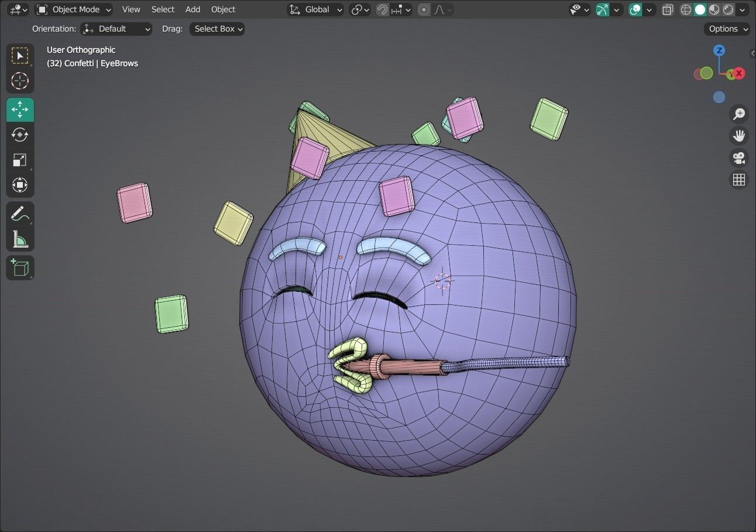Select the Scale tool
Image resolution: width=756 pixels, height=532 pixels.
pyautogui.click(x=20, y=160)
